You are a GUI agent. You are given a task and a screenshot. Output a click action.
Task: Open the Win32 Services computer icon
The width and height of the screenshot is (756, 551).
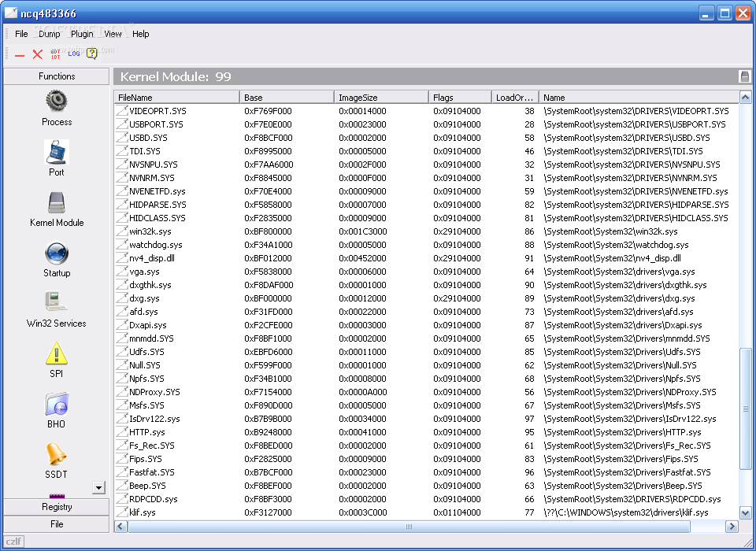click(57, 303)
